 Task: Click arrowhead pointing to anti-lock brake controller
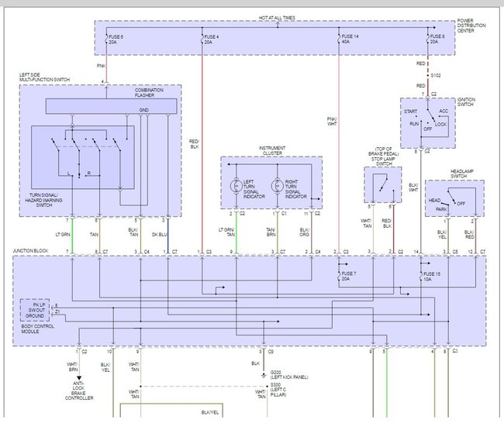pos(79,378)
